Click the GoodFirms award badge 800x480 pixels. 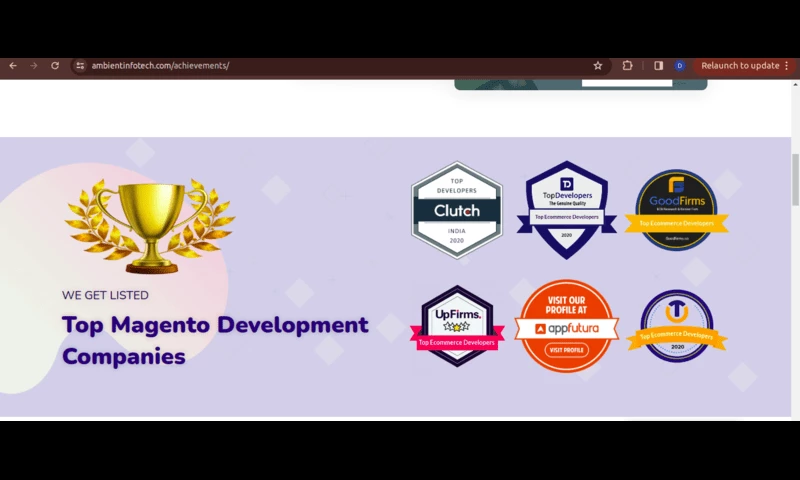(676, 210)
